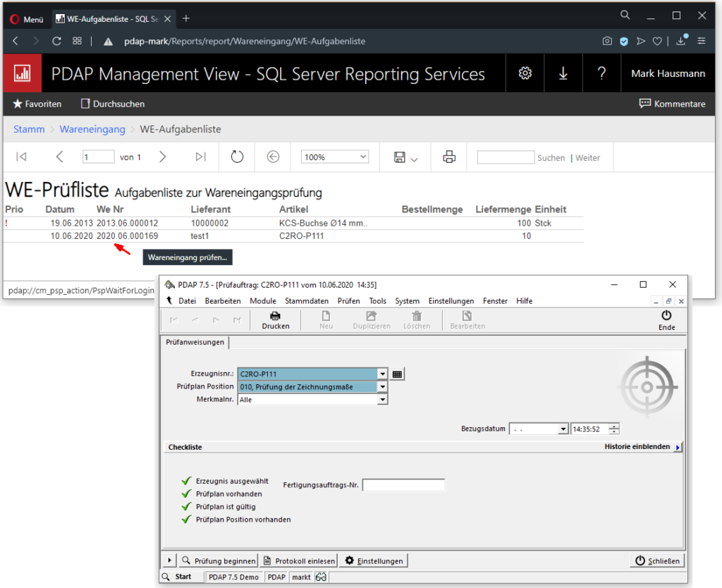The height and width of the screenshot is (588, 722).
Task: Go to next report page
Action: click(x=162, y=157)
